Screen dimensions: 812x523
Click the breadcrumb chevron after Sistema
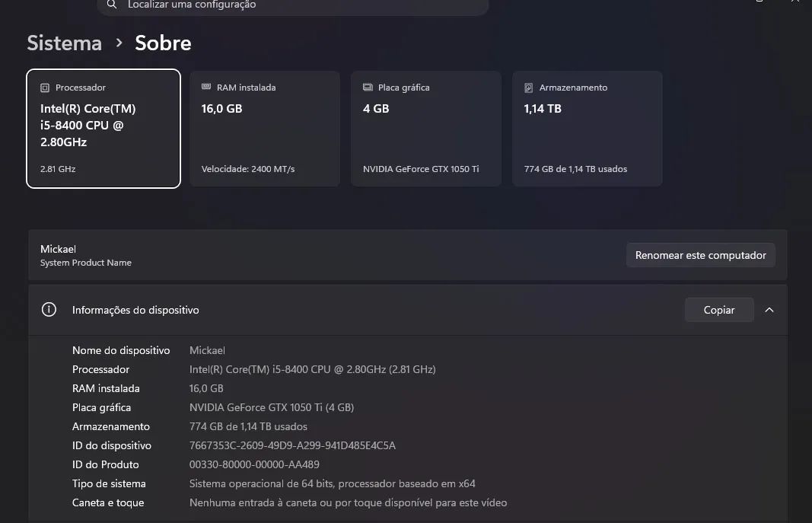(x=119, y=43)
